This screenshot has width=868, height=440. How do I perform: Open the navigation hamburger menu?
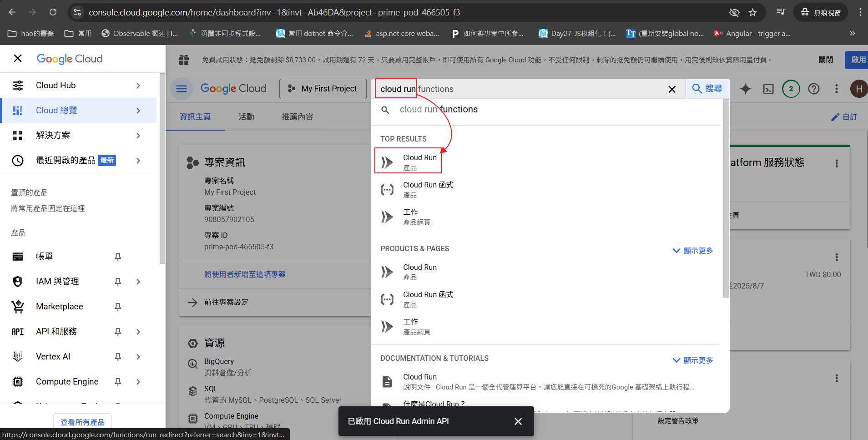182,89
